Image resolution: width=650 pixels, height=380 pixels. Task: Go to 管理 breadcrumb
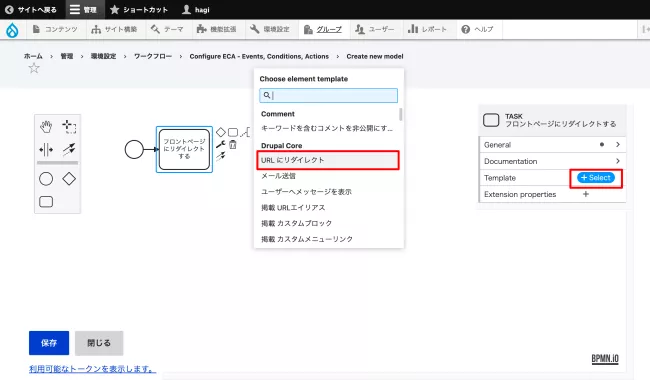67,56
